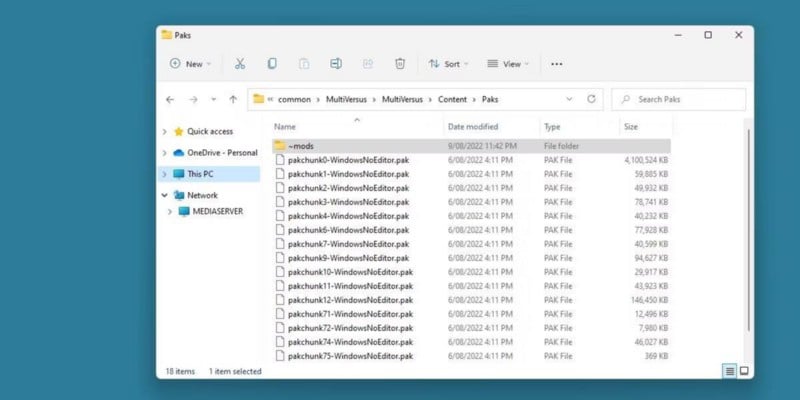Navigate back with the left arrow

[170, 100]
